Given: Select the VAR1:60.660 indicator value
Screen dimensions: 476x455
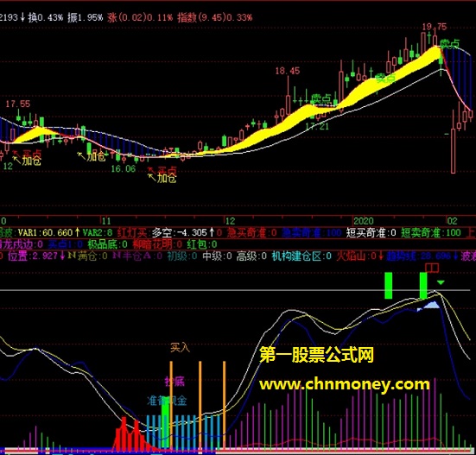Looking at the screenshot, I should click(x=48, y=232).
